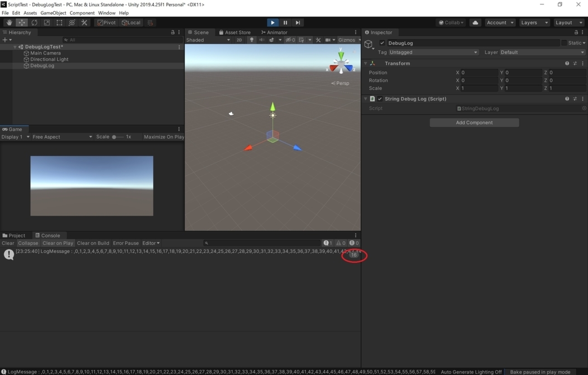Enable 2D mode in the Scene view
Screen dimensions: 588x375
point(239,40)
